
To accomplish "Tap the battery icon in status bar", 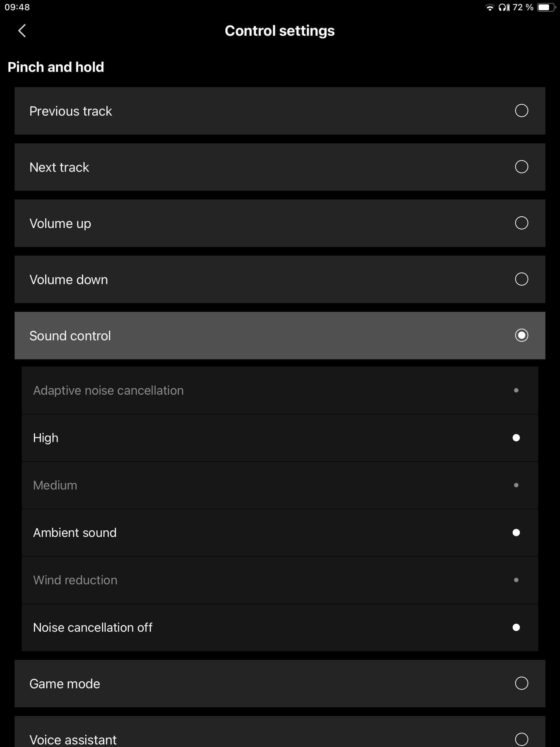I will tap(546, 7).
